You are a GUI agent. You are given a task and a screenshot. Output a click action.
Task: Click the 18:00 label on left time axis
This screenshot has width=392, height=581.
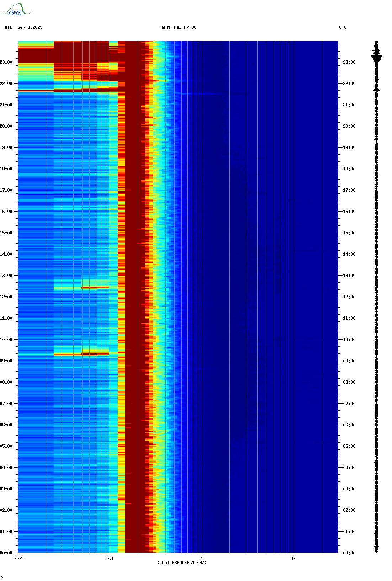point(6,169)
